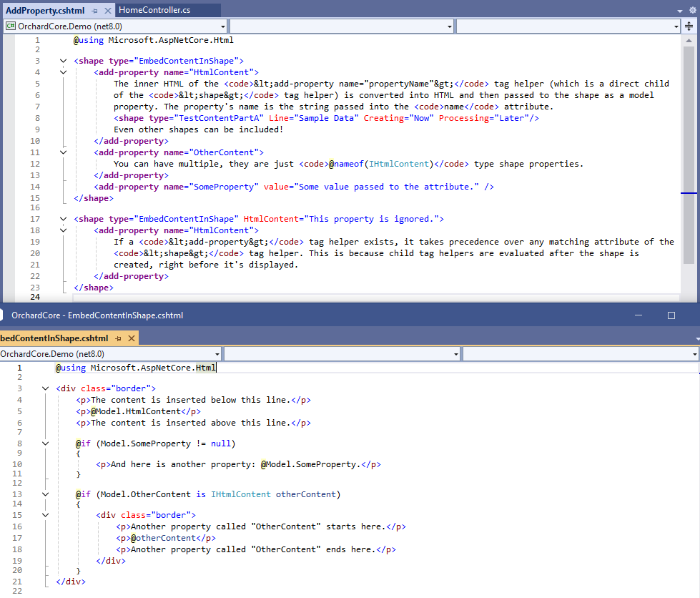
Task: Click the scroll-up arrow in AddProperty editor
Action: pos(689,41)
